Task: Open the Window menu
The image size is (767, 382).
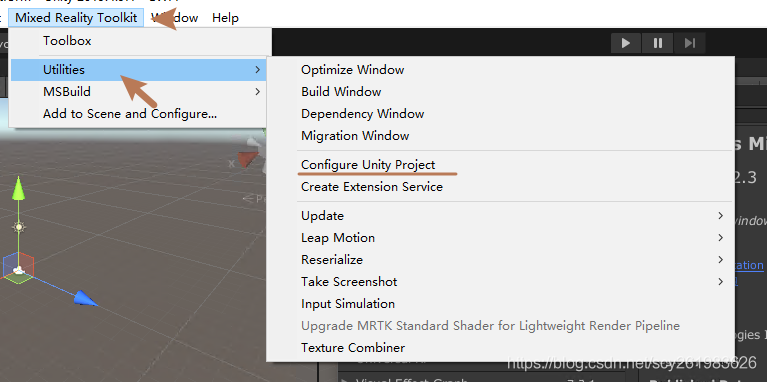Action: [x=175, y=18]
